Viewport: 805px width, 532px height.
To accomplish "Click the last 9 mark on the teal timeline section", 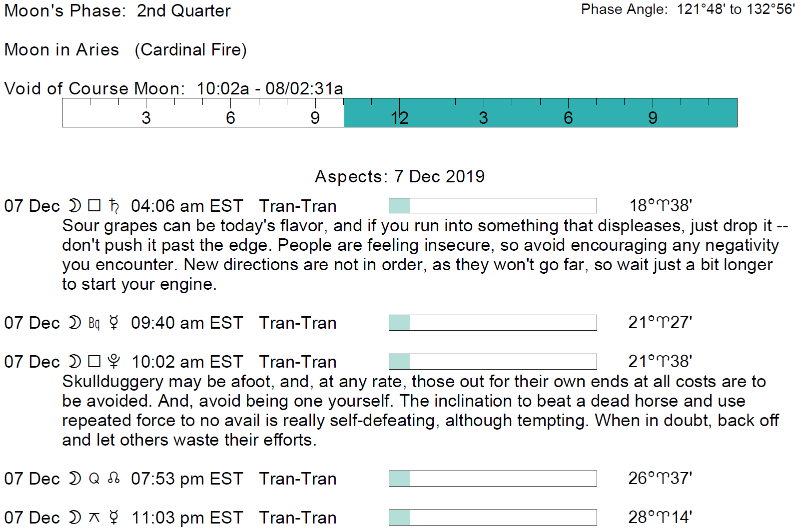I will [x=653, y=118].
